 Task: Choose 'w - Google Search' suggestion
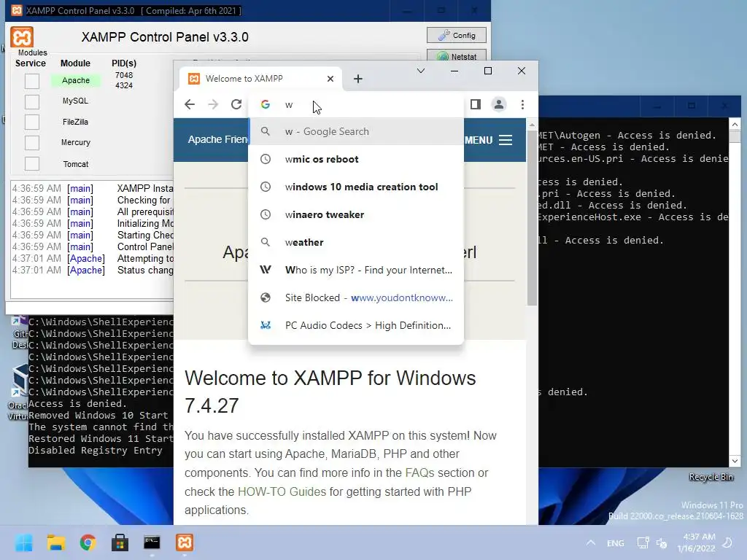[356, 131]
